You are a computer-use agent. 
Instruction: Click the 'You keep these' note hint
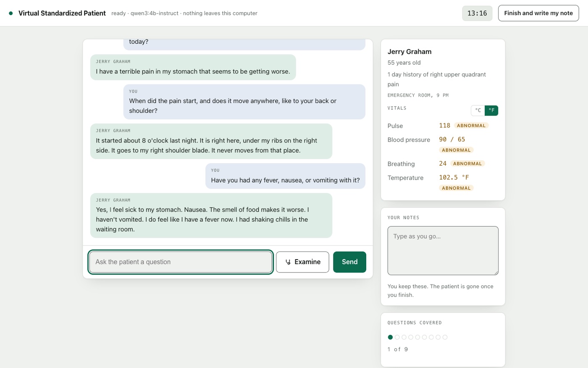(441, 291)
